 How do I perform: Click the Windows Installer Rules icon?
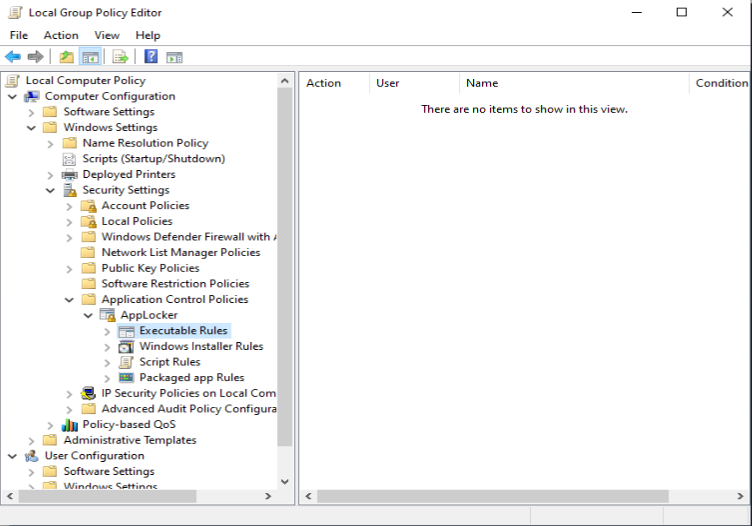click(126, 347)
